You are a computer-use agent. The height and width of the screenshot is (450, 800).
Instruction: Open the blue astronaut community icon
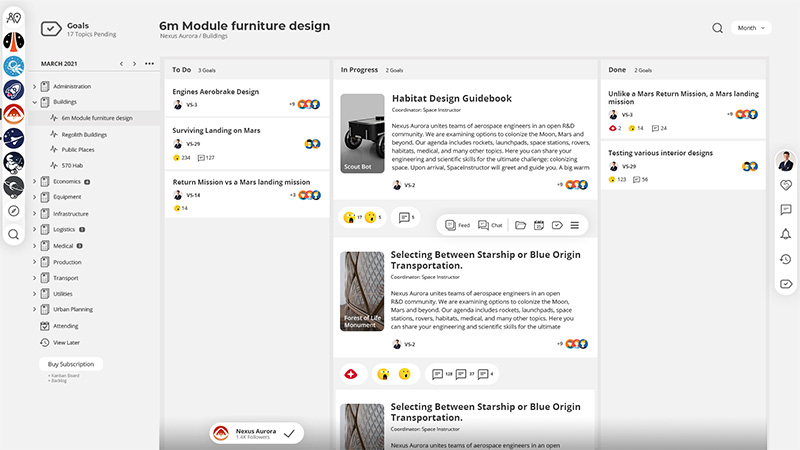pyautogui.click(x=14, y=66)
